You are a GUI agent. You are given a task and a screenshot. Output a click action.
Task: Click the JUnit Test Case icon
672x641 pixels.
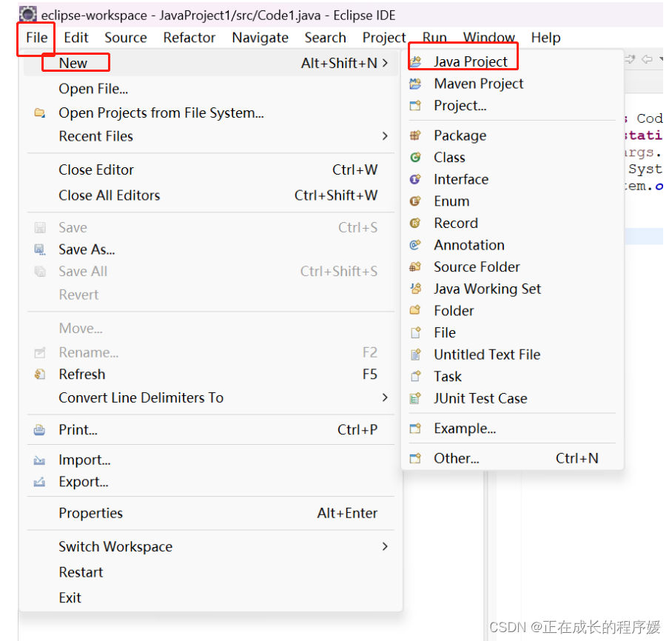[x=415, y=398]
